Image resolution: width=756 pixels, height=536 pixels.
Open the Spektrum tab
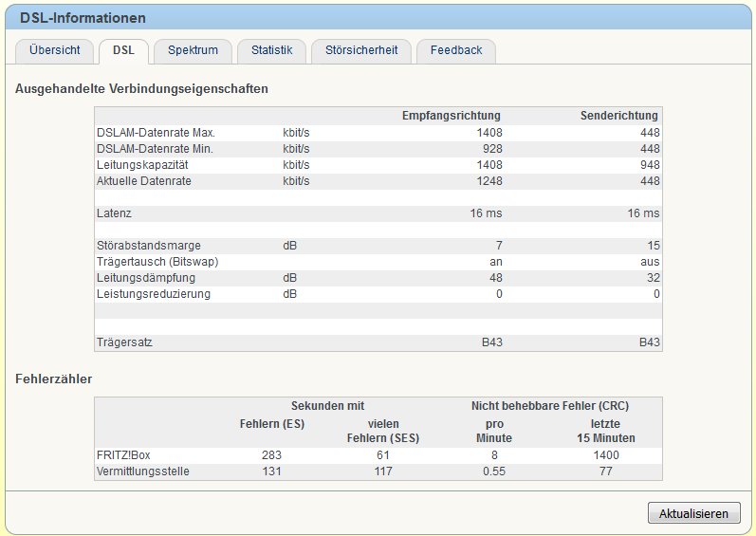point(193,50)
